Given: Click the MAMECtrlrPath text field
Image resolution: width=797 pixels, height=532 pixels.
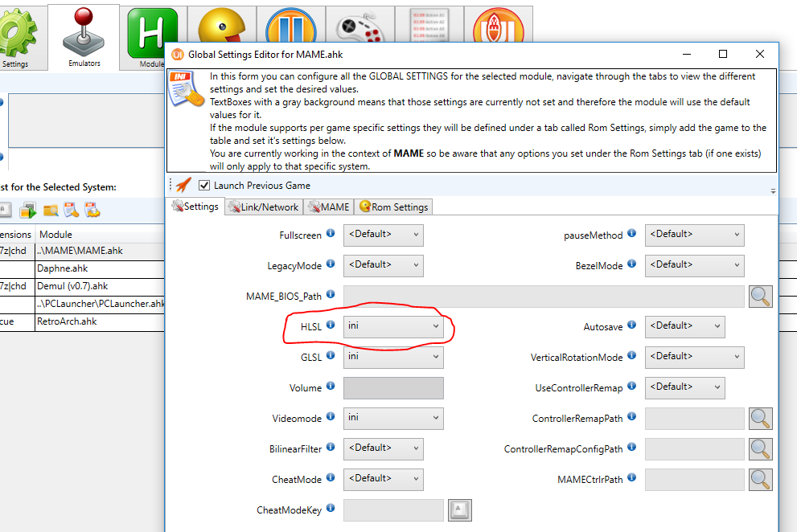Looking at the screenshot, I should [694, 479].
